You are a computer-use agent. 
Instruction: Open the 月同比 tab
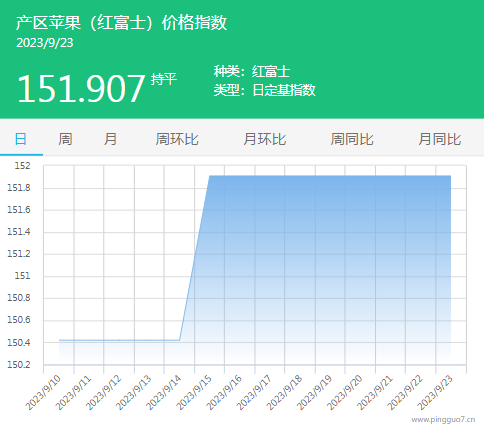(440, 139)
